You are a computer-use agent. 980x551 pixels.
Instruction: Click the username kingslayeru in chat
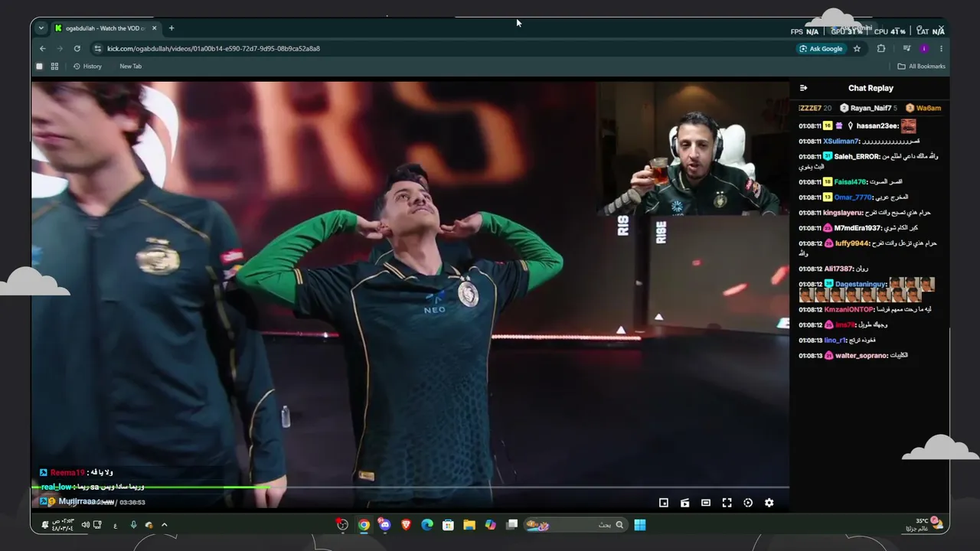click(843, 213)
